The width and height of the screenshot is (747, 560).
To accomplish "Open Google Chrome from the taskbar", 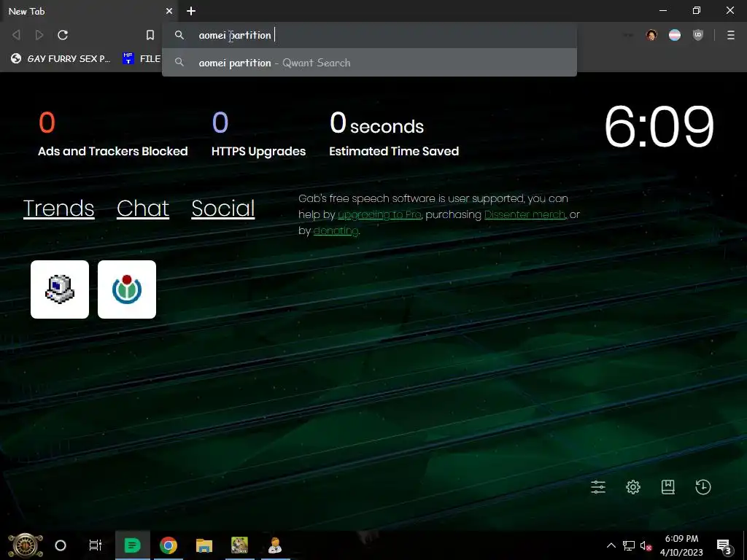I will tap(169, 545).
